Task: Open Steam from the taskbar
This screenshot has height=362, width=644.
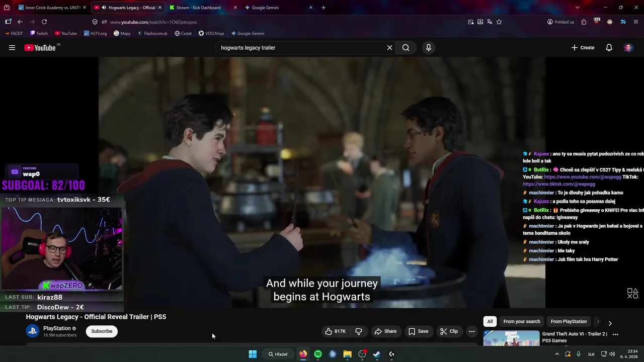Action: click(x=376, y=354)
